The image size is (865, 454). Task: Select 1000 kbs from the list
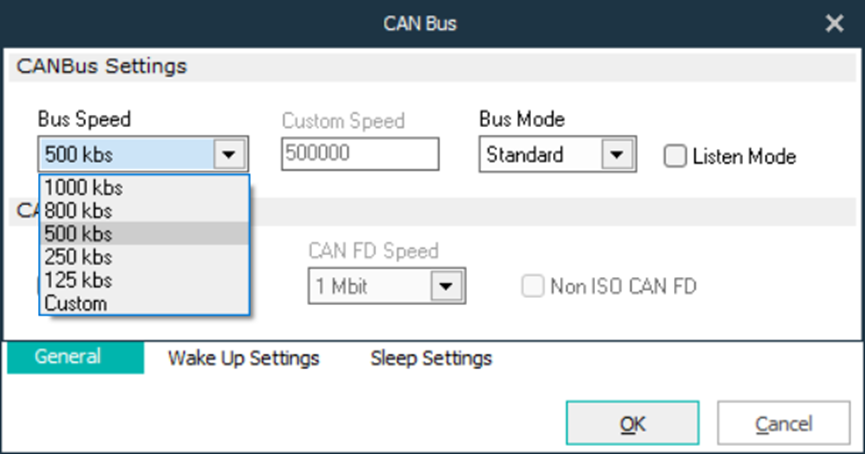(x=84, y=188)
